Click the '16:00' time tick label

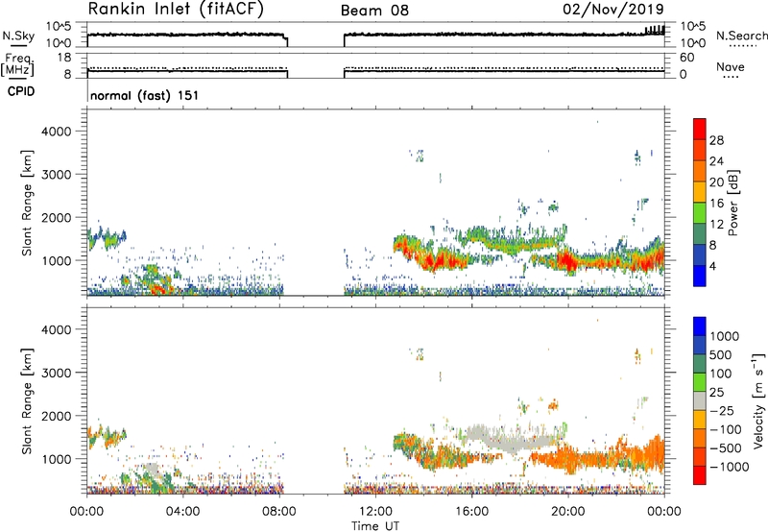click(471, 512)
